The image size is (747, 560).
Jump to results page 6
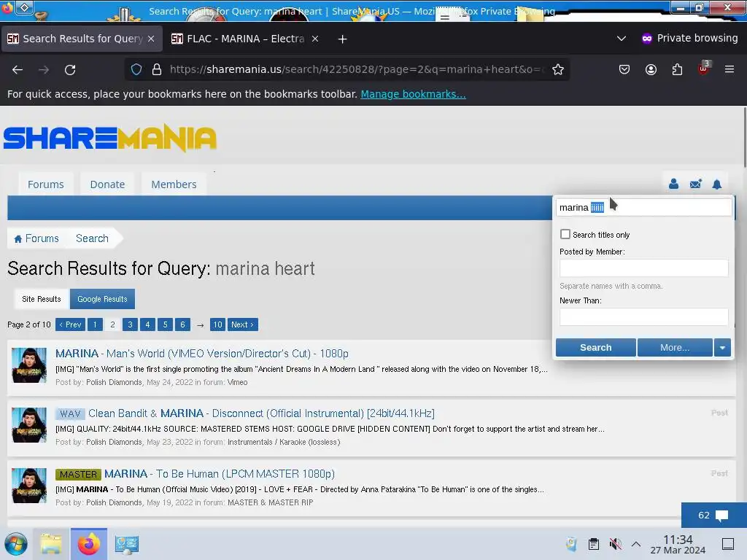(182, 324)
